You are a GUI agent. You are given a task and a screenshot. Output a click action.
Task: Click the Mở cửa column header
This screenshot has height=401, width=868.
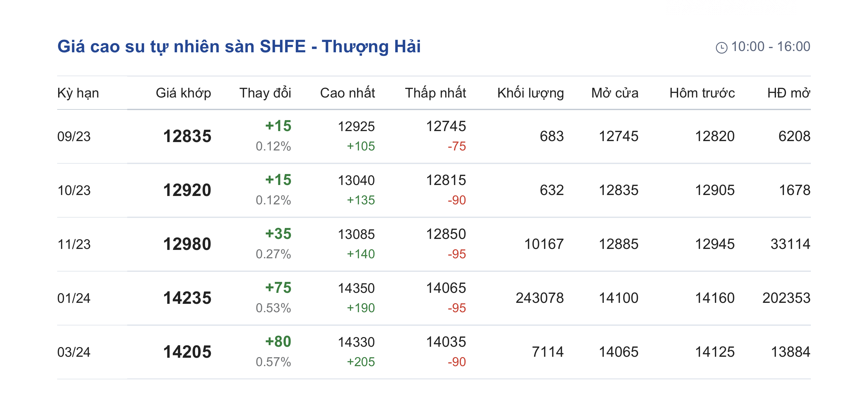pyautogui.click(x=615, y=93)
